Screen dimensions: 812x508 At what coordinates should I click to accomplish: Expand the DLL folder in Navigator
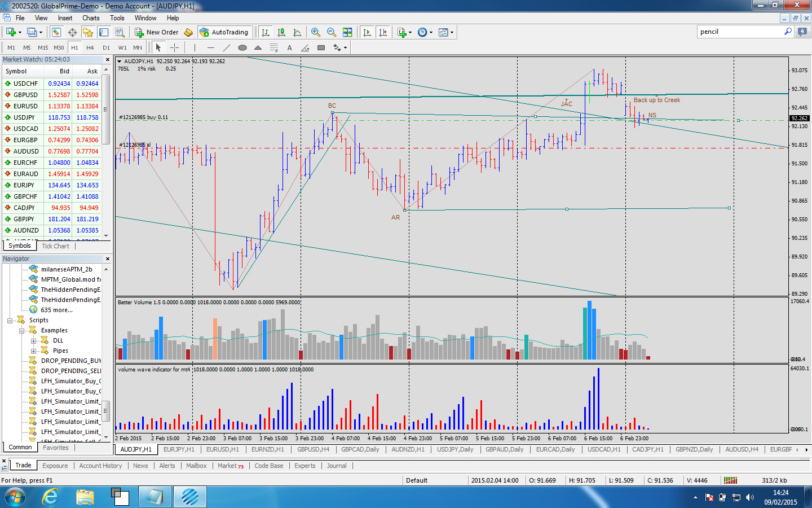click(33, 340)
